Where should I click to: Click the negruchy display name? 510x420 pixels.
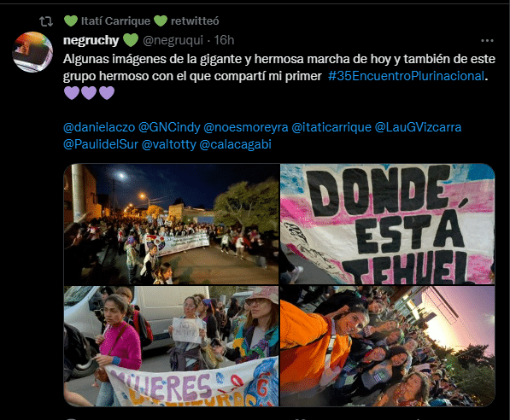(91, 40)
